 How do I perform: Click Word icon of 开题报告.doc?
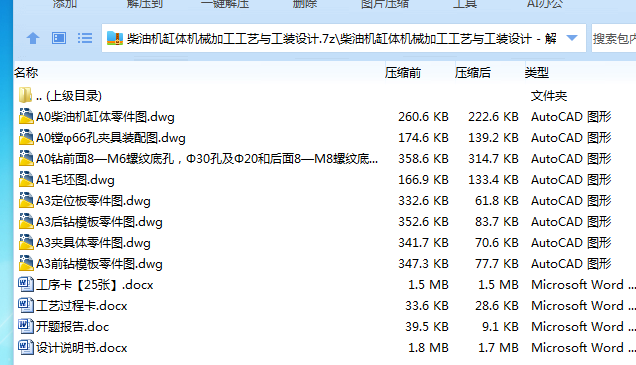pyautogui.click(x=26, y=326)
